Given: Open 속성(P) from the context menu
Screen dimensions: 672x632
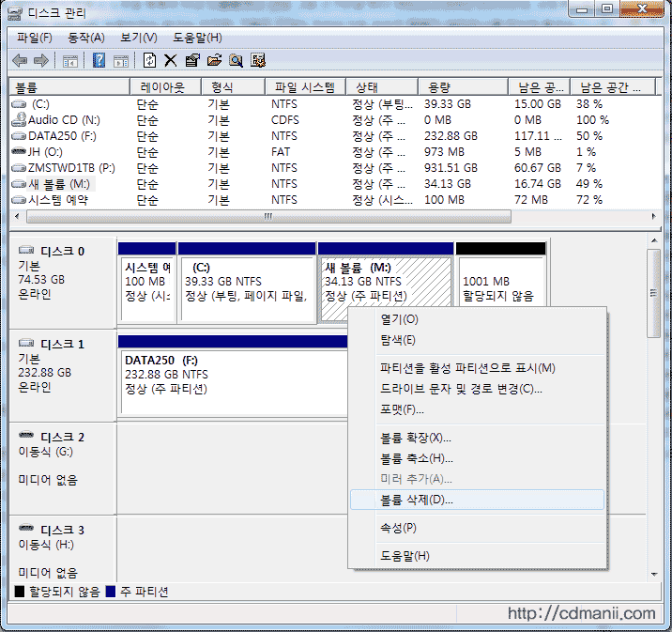Looking at the screenshot, I should 477,528.
